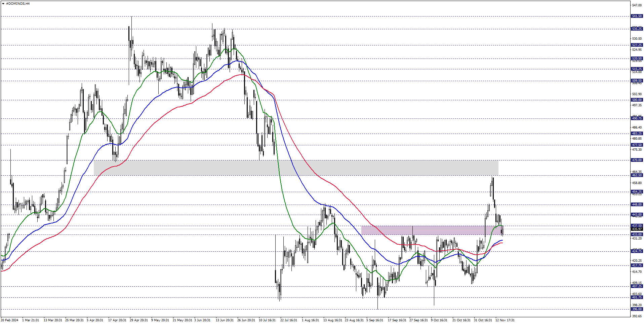Click the 490.75 level price label

pyautogui.click(x=637, y=118)
